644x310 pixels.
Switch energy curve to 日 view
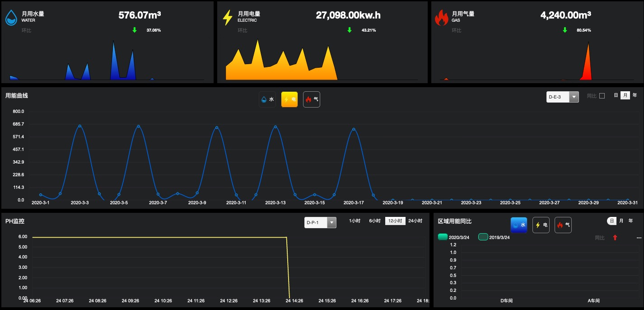[x=616, y=95]
